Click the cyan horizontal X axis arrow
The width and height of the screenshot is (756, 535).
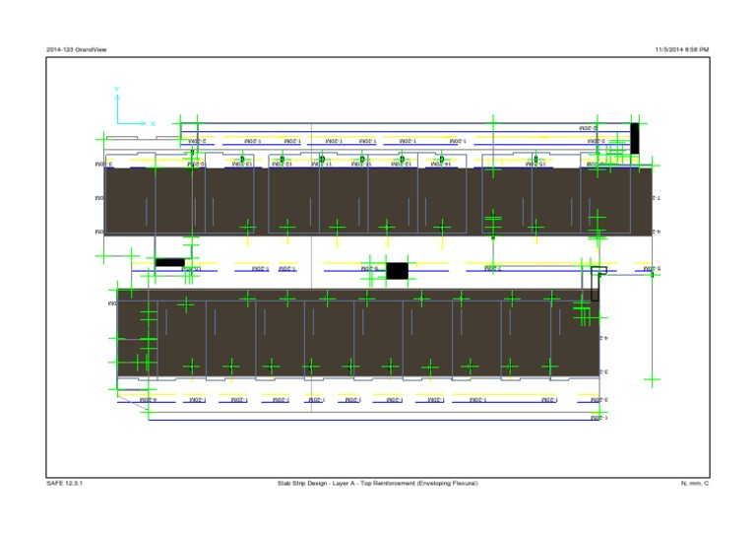click(x=132, y=123)
